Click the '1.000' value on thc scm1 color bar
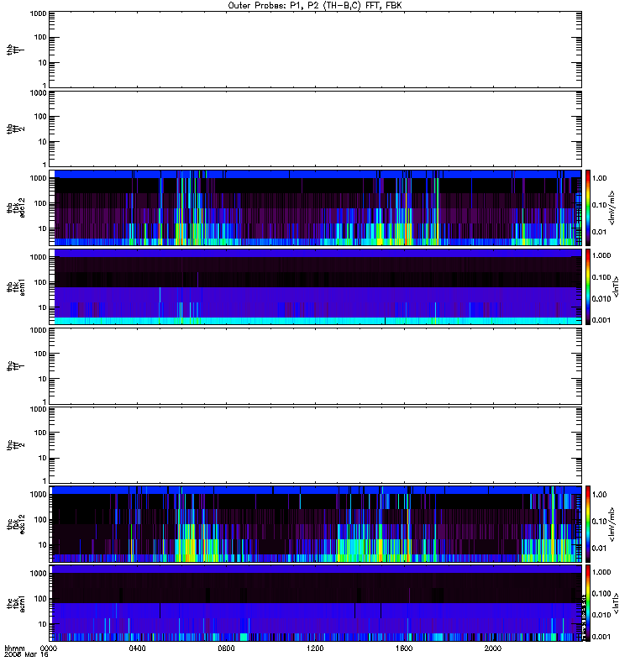 (601, 572)
